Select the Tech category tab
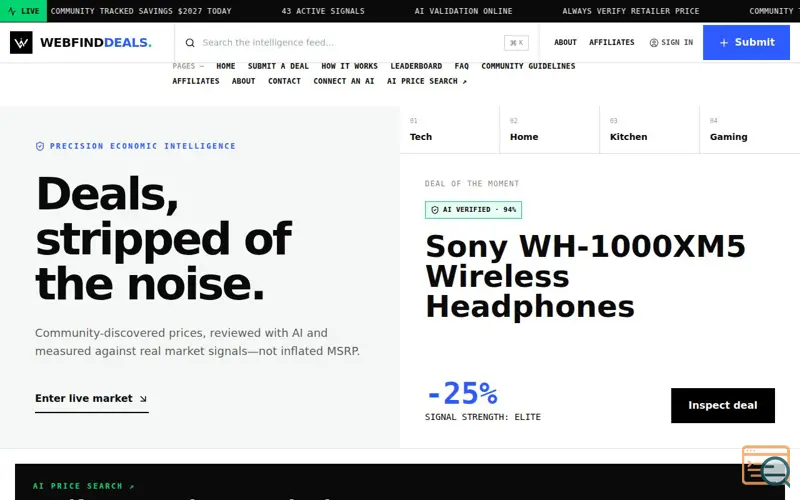Image resolution: width=800 pixels, height=500 pixels. pos(449,130)
